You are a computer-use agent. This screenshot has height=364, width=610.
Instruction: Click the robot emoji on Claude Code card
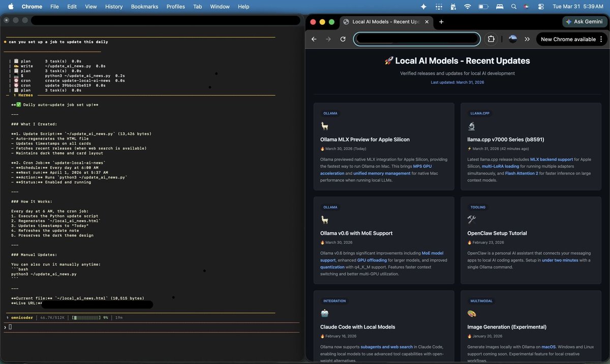coord(324,313)
